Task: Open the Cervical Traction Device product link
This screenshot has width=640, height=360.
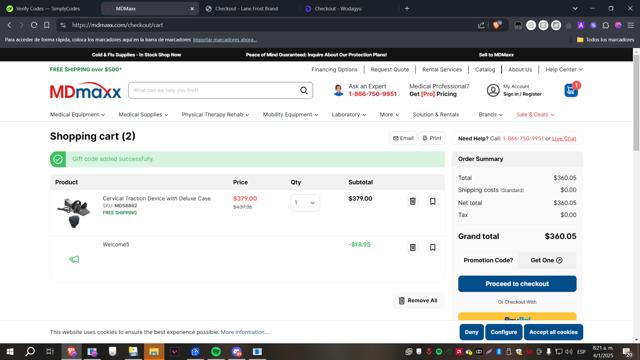Action: 157,198
